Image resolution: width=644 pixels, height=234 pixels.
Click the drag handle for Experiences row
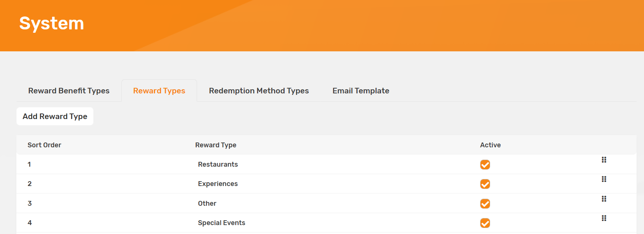[604, 179]
